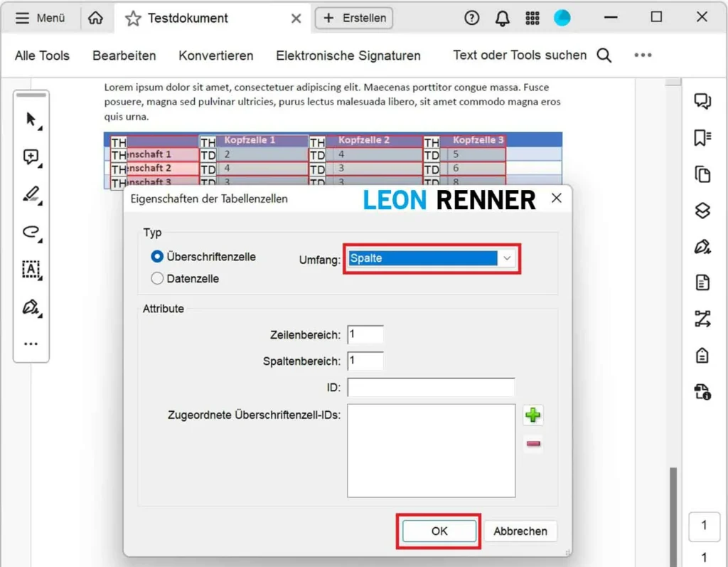The width and height of the screenshot is (728, 567).
Task: Open the Konvertieren menu item
Action: pyautogui.click(x=215, y=55)
